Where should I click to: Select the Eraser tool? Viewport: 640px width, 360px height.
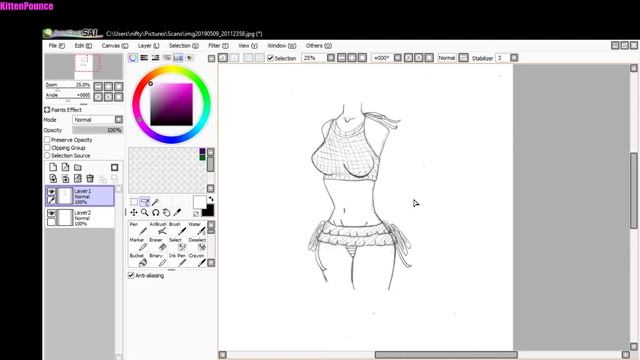tap(158, 244)
